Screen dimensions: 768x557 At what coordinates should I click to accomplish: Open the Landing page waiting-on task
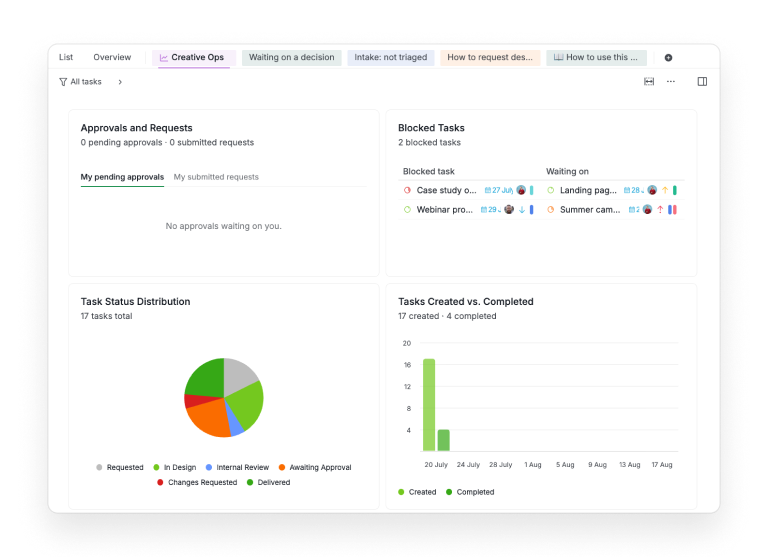click(x=588, y=190)
